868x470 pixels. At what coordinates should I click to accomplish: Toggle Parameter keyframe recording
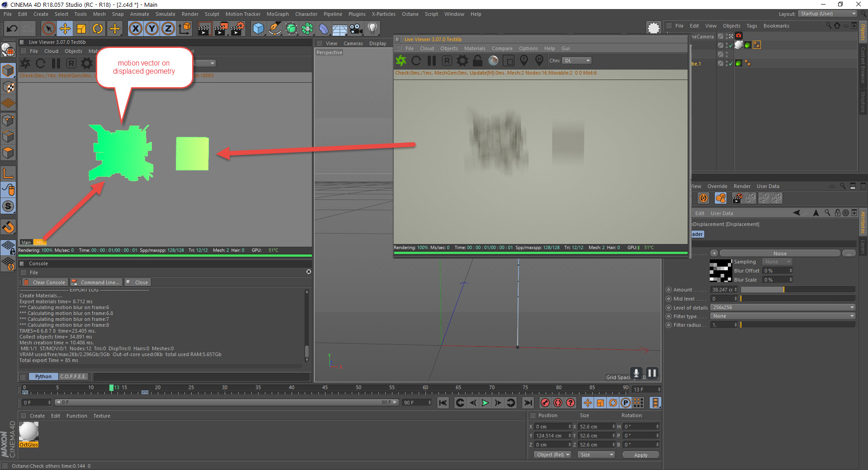[x=626, y=403]
